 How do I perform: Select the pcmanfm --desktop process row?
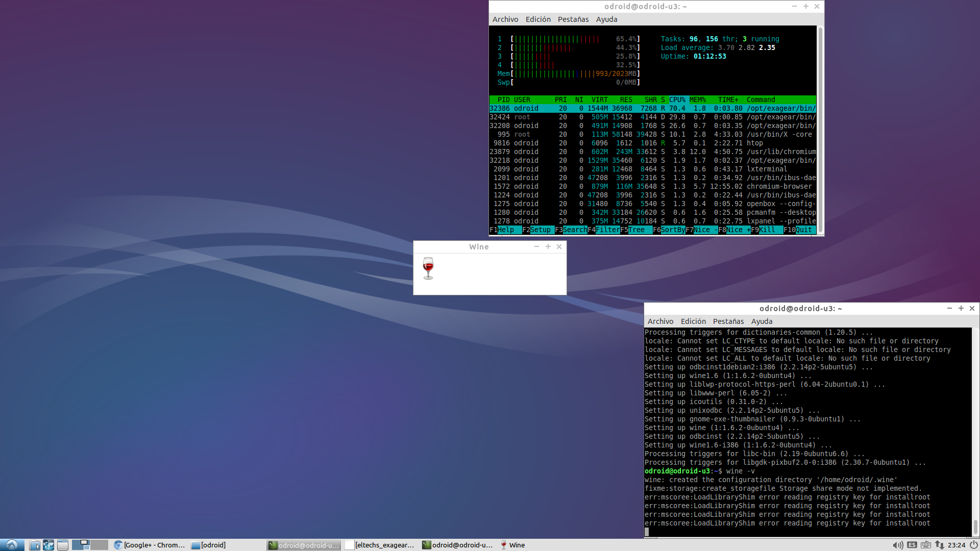[653, 213]
